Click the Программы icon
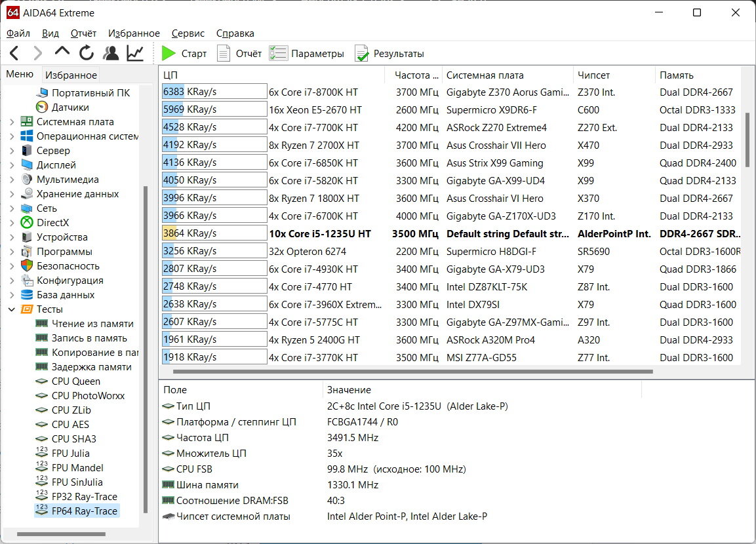 (x=27, y=252)
